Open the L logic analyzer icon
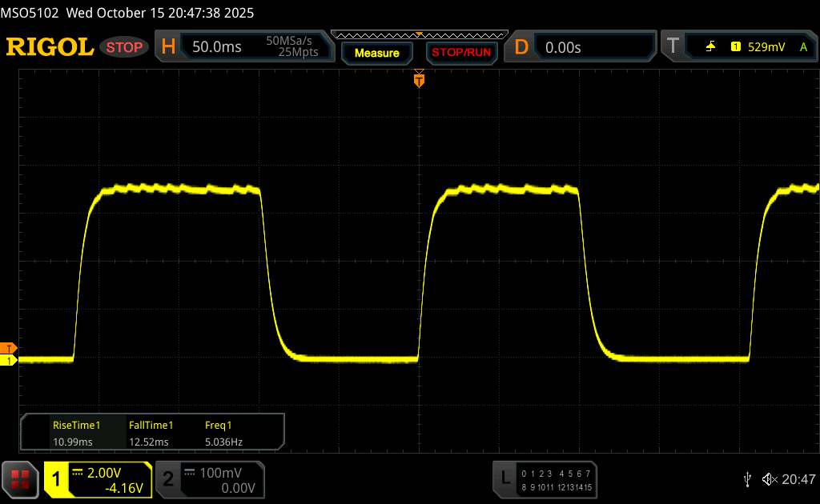Viewport: 820px width, 504px height. (504, 478)
